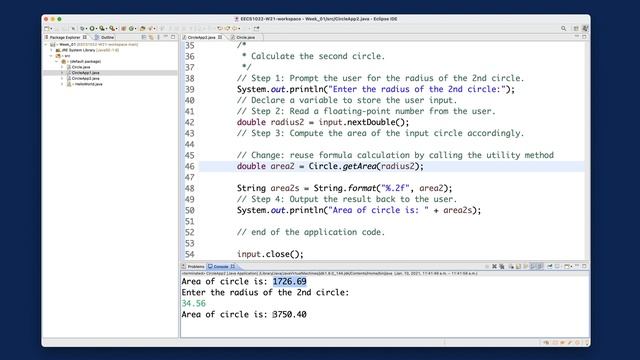
Task: Switch to the Package Explorer tab
Action: (x=65, y=37)
